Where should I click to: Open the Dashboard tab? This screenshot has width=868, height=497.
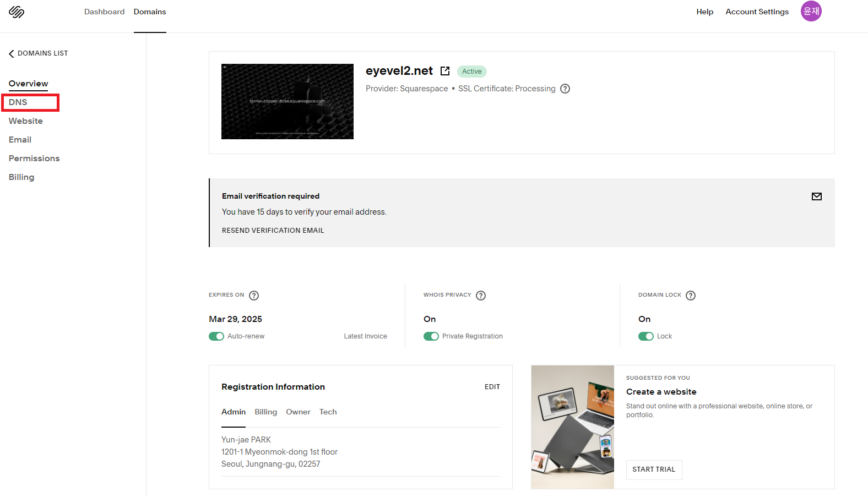pos(104,12)
